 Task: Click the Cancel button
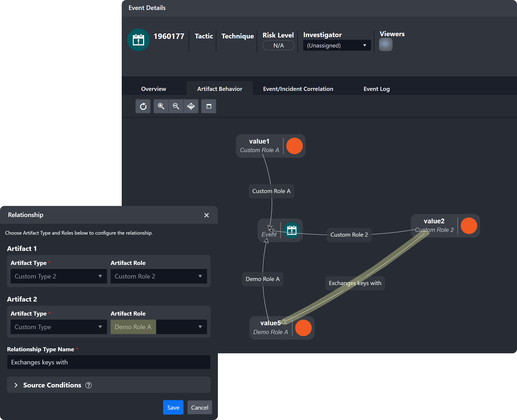(200, 408)
